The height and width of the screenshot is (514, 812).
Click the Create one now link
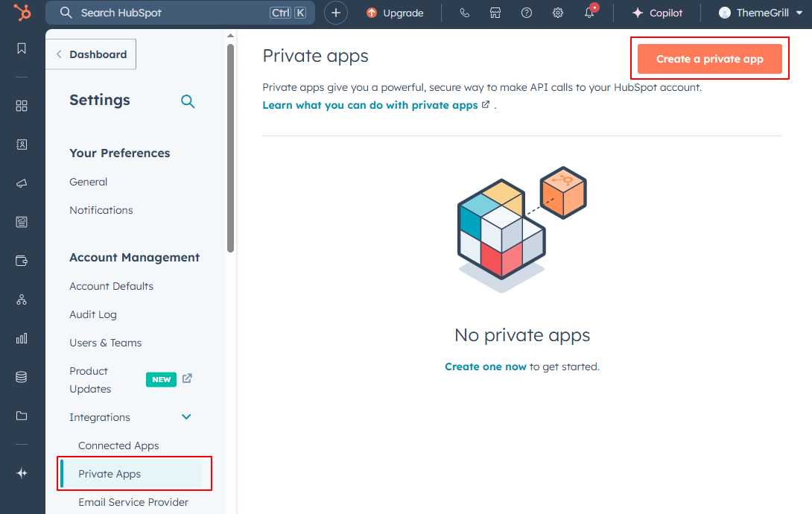(485, 367)
